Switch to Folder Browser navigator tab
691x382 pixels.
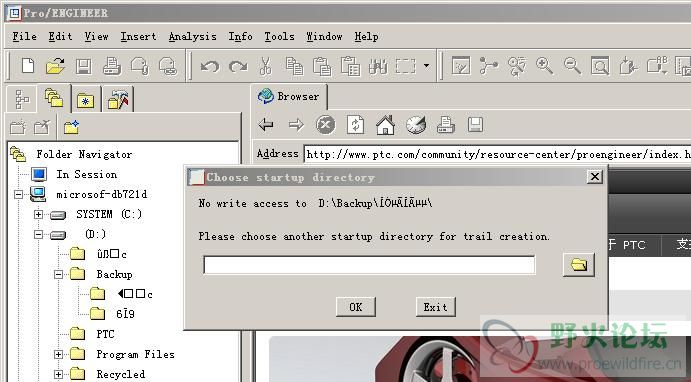point(54,98)
